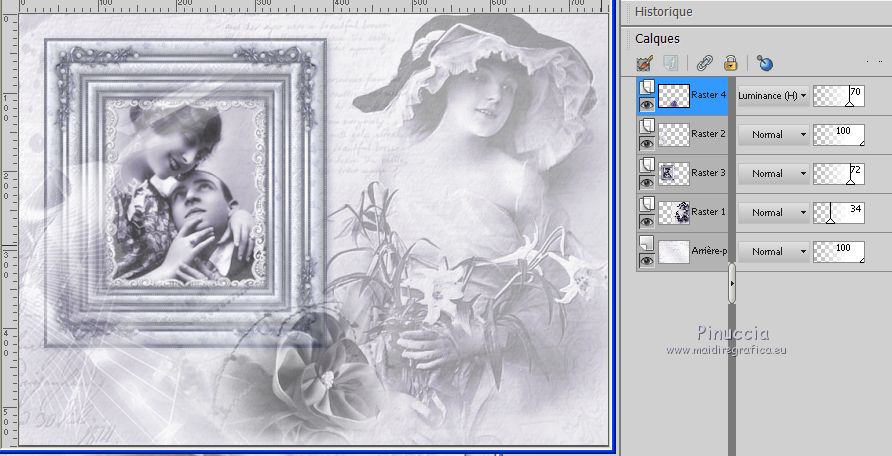Click the layers pane splitter arrow handle
892x456 pixels.
coord(732,283)
